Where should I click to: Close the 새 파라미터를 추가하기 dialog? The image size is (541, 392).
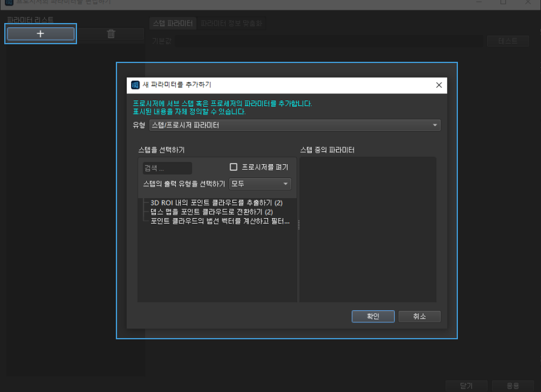coord(439,85)
